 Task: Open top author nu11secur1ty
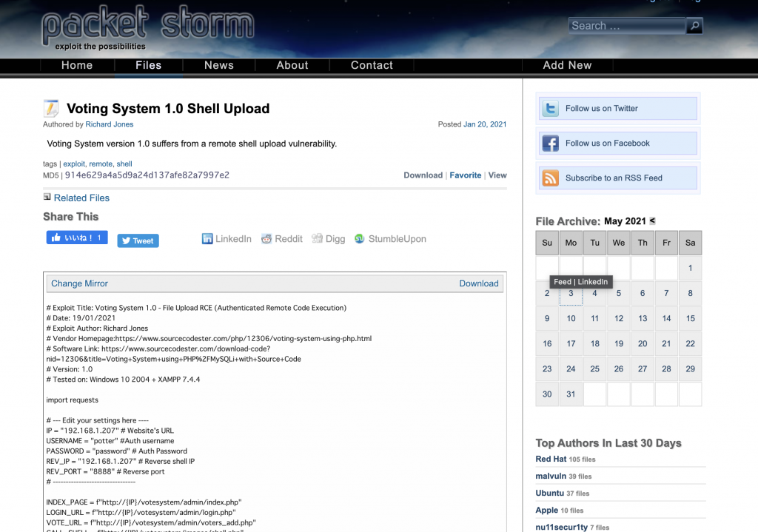coord(561,527)
